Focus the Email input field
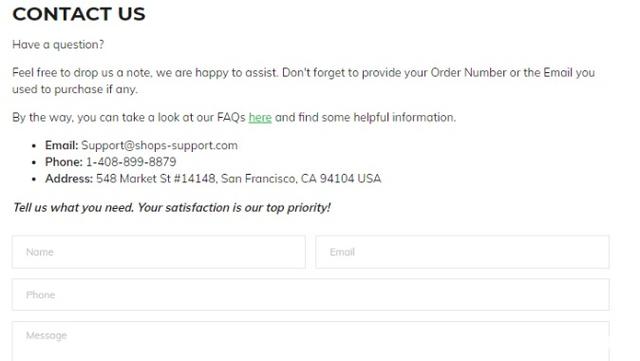The height and width of the screenshot is (361, 640). [x=462, y=252]
